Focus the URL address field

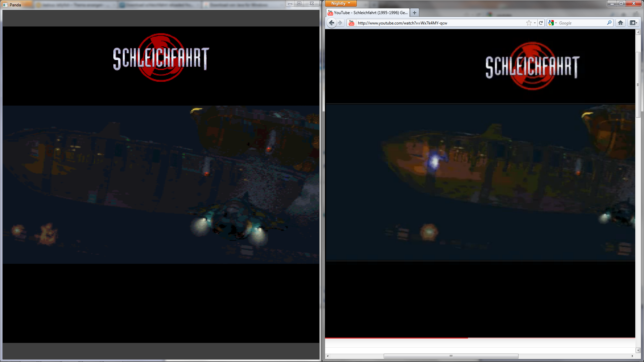pos(436,23)
